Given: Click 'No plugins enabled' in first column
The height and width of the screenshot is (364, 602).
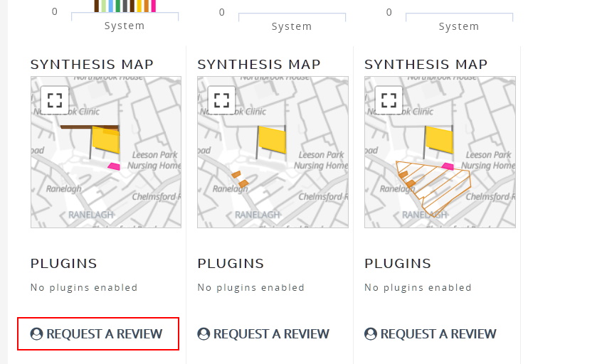Looking at the screenshot, I should tap(84, 288).
